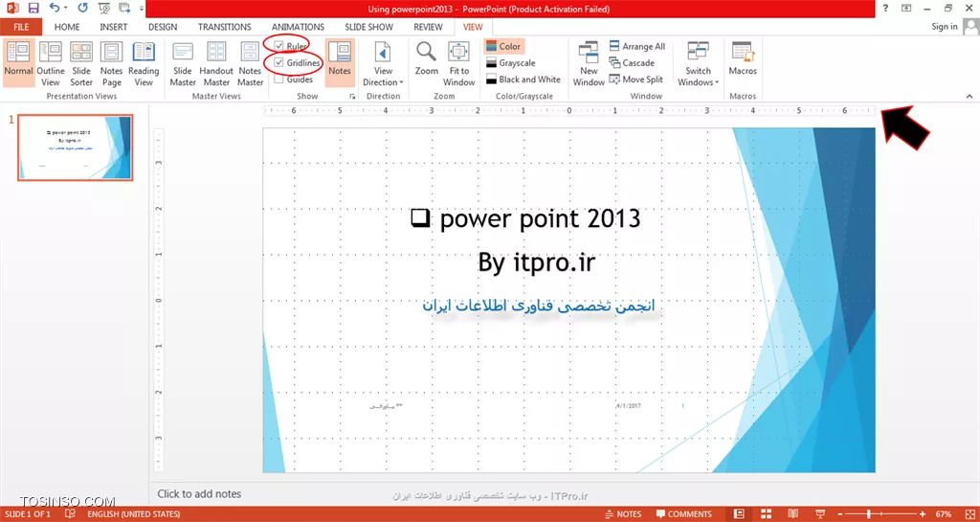Click the zoom in plus button
Image resolution: width=980 pixels, height=522 pixels.
pos(923,514)
